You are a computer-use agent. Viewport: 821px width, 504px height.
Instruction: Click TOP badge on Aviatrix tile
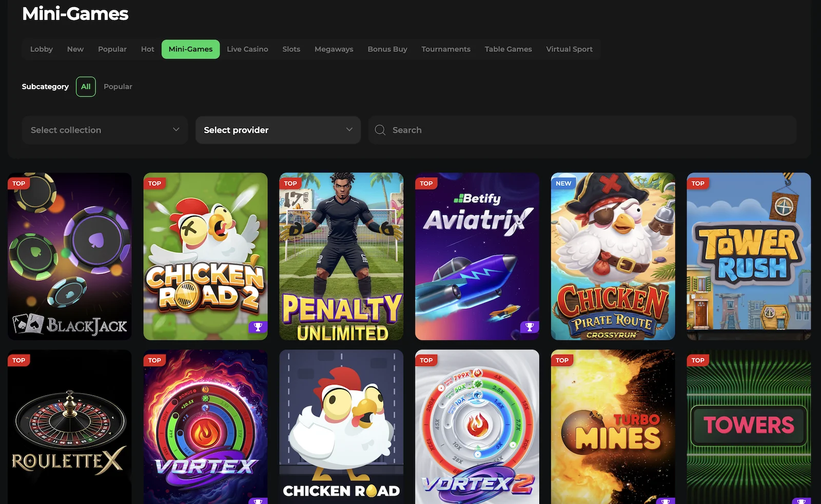[426, 183]
